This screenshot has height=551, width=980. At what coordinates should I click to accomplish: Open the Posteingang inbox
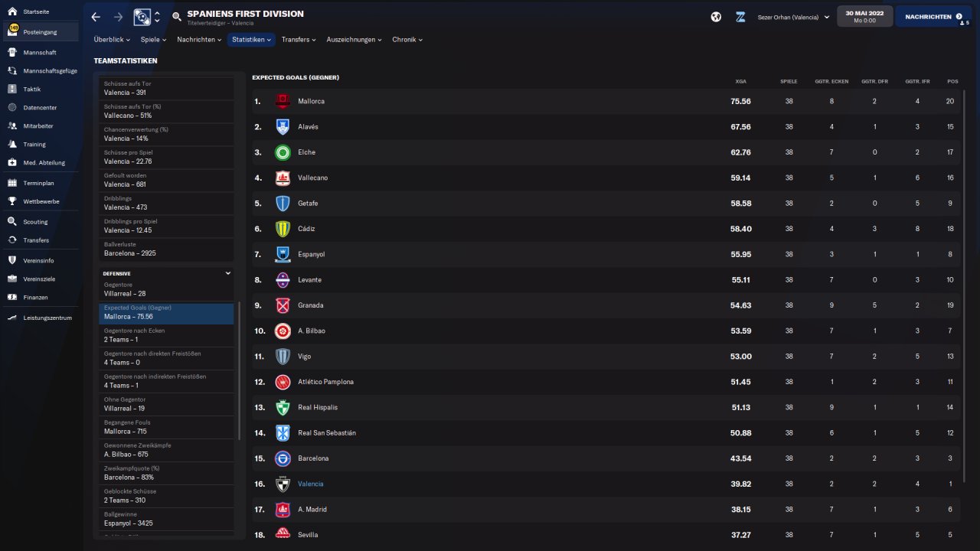click(40, 32)
